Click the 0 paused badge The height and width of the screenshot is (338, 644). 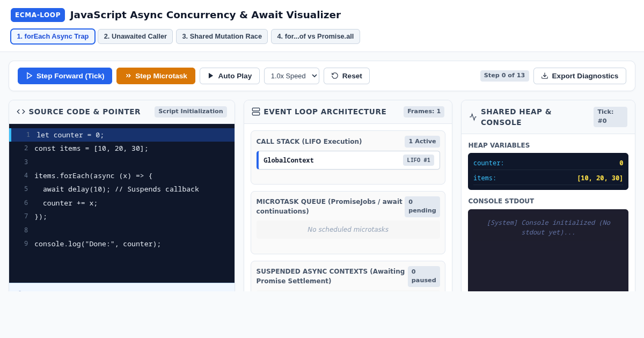tap(424, 276)
